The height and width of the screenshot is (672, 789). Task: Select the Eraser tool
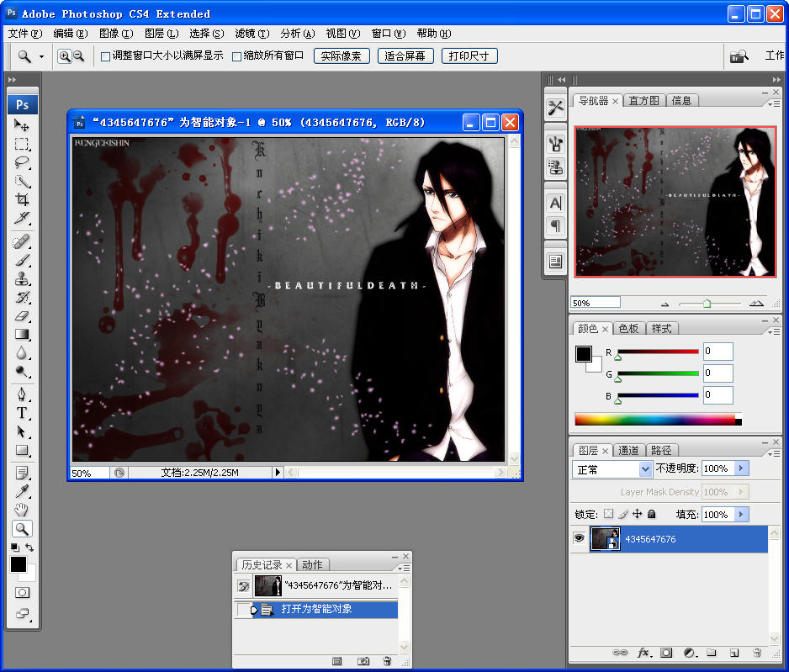point(22,316)
